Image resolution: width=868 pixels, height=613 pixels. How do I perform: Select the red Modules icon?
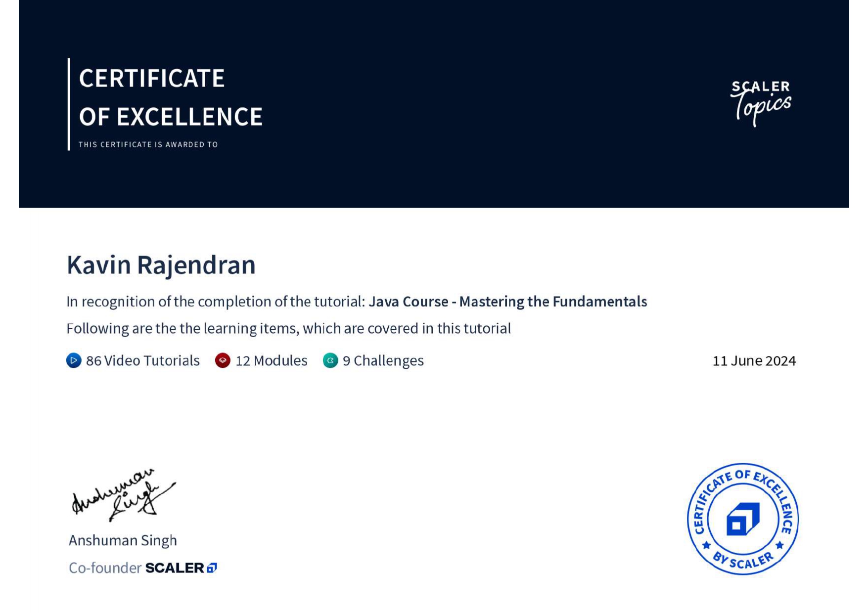tap(223, 361)
